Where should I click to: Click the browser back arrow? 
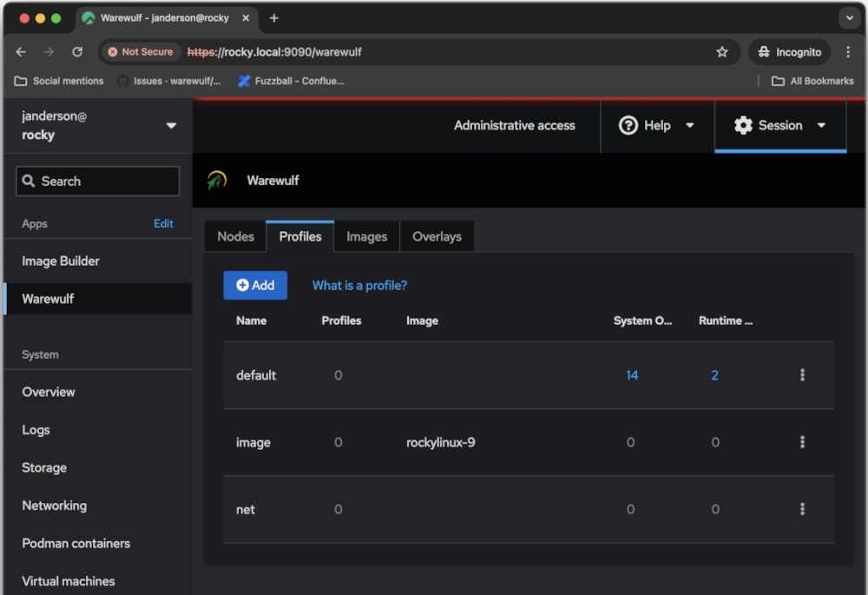pos(21,51)
